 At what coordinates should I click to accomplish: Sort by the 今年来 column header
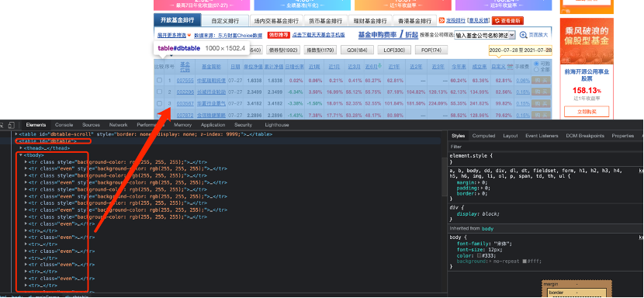tap(458, 66)
